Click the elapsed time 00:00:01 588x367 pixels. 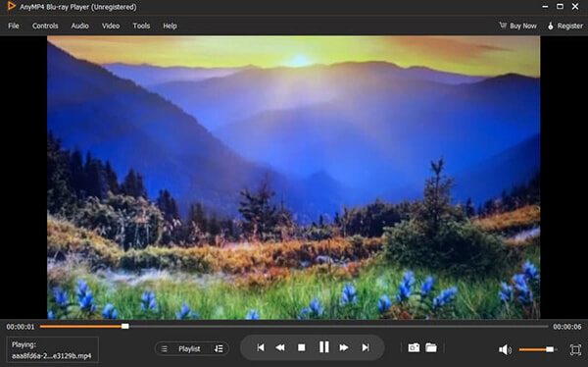[x=21, y=327]
